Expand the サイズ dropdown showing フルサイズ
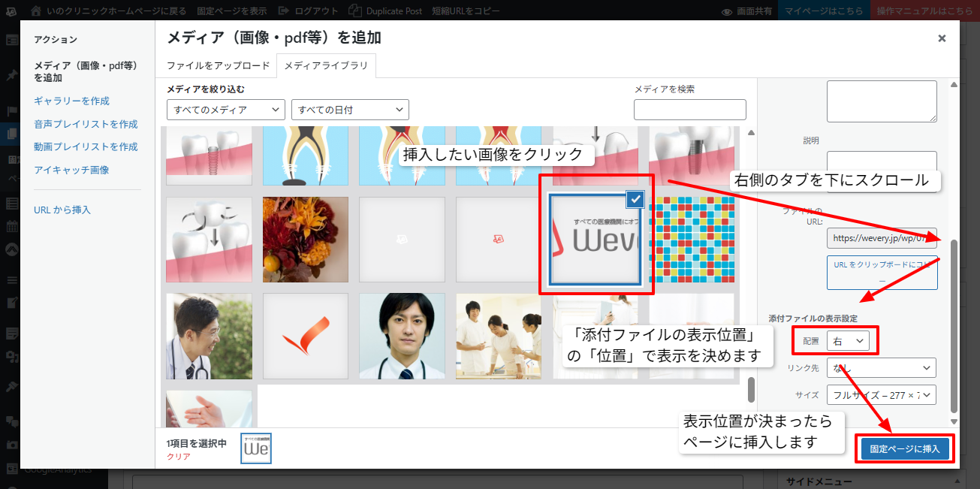Viewport: 980px width, 489px height. coord(882,394)
